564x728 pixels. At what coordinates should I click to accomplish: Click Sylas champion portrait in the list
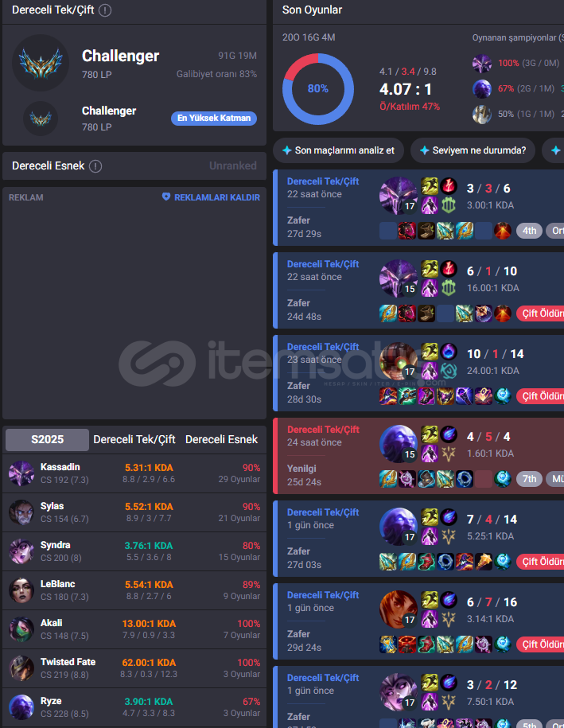coord(21,512)
